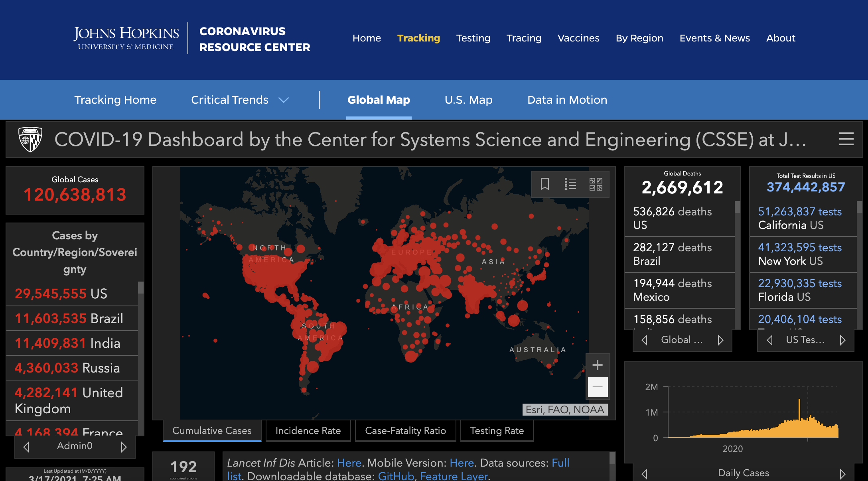This screenshot has width=868, height=481.
Task: Open the U.S. Map link
Action: click(468, 100)
